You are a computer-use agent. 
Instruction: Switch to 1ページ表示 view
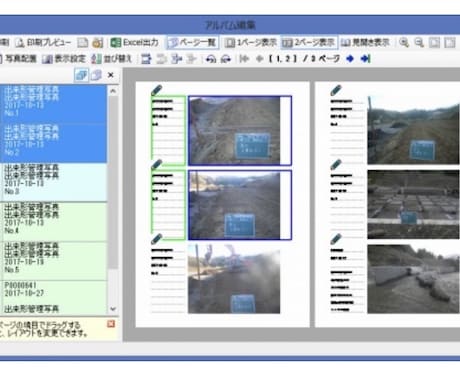click(x=250, y=42)
